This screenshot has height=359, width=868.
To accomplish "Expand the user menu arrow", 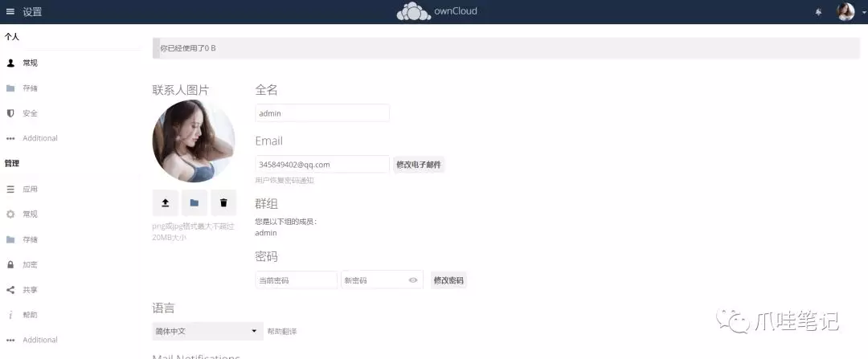I will (863, 13).
